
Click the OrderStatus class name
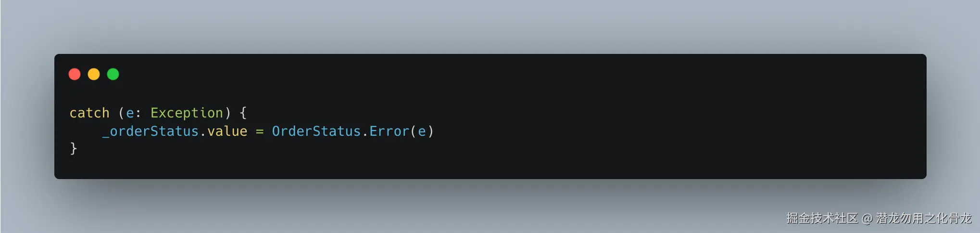316,131
